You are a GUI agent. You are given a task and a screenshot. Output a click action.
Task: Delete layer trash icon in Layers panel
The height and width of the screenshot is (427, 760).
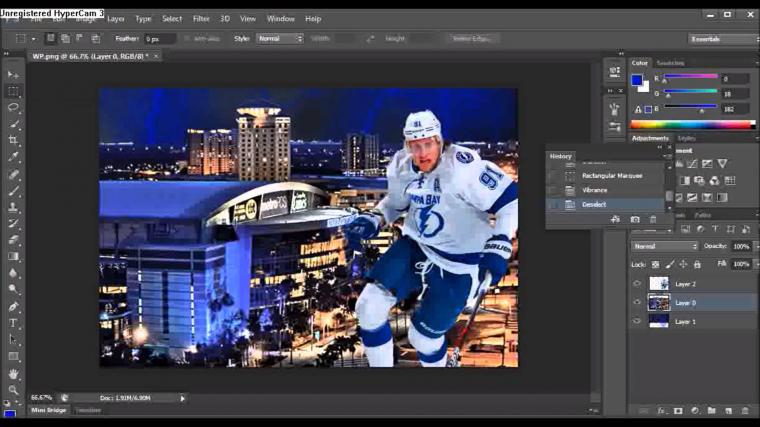(745, 411)
